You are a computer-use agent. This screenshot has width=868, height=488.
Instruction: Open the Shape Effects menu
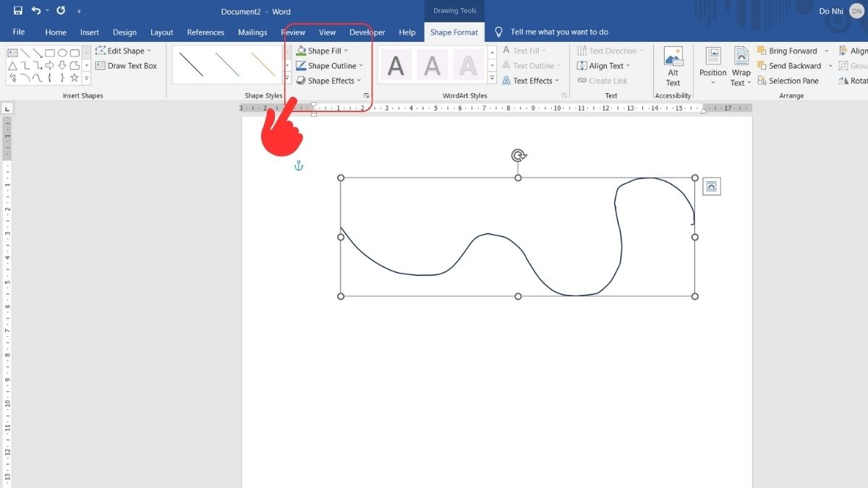point(328,81)
